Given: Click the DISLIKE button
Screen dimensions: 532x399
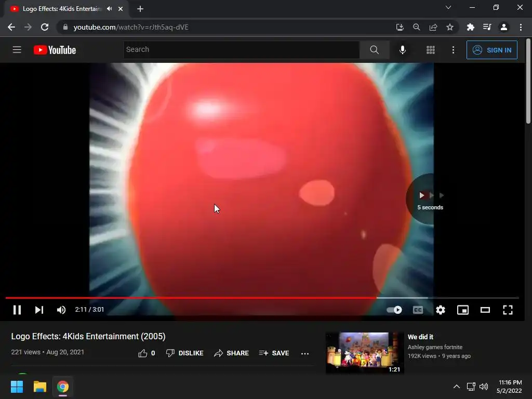Looking at the screenshot, I should (184, 353).
